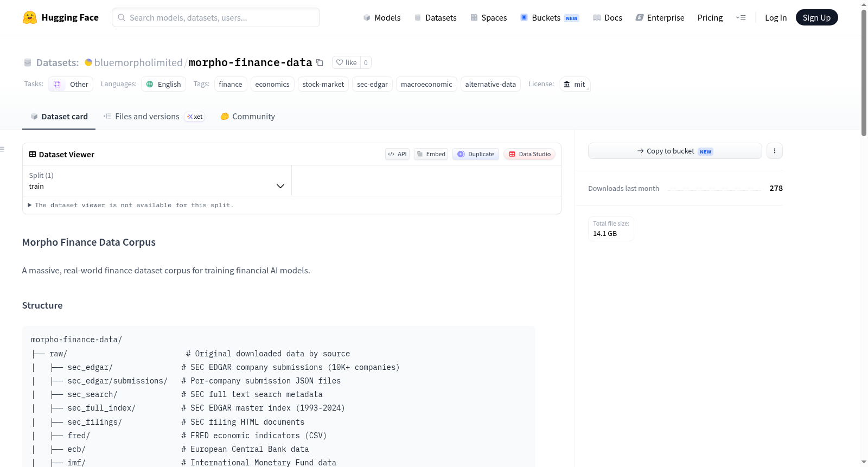868x467 pixels.
Task: Open the additional navigation menu icon
Action: click(x=741, y=17)
